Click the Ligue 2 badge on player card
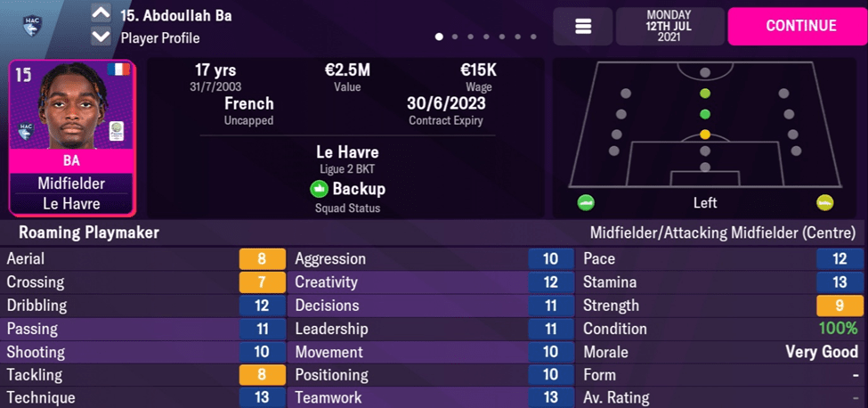 [x=116, y=131]
